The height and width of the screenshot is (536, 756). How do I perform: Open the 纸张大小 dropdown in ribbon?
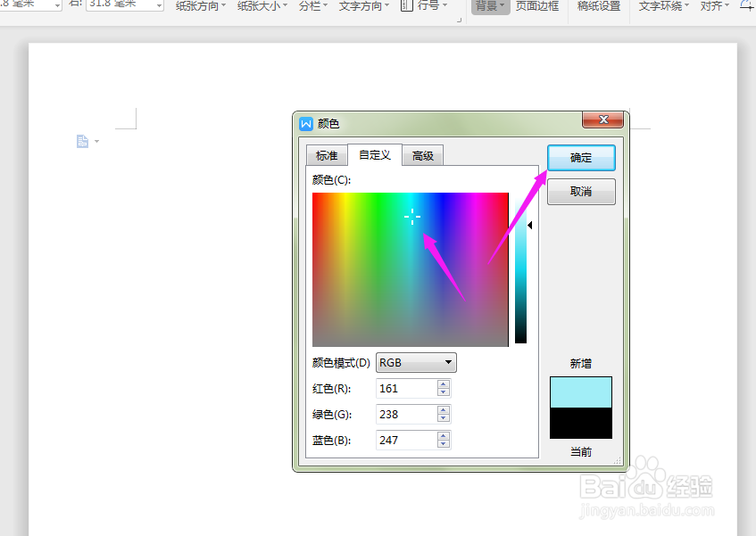pos(262,6)
